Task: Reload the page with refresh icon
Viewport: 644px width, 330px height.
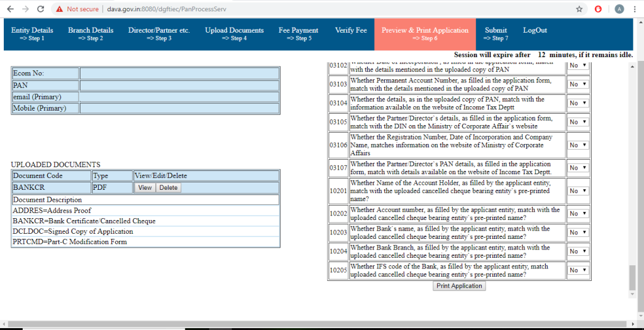Action: click(40, 9)
